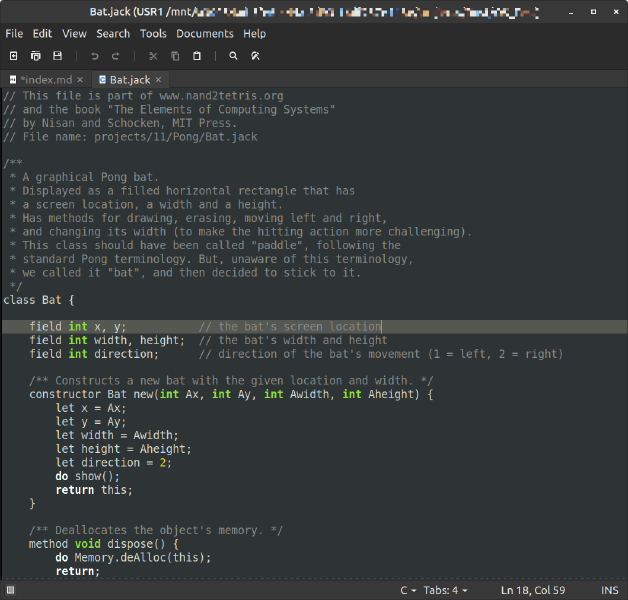
Task: Toggle side pane icon in status bar
Action: (10, 590)
